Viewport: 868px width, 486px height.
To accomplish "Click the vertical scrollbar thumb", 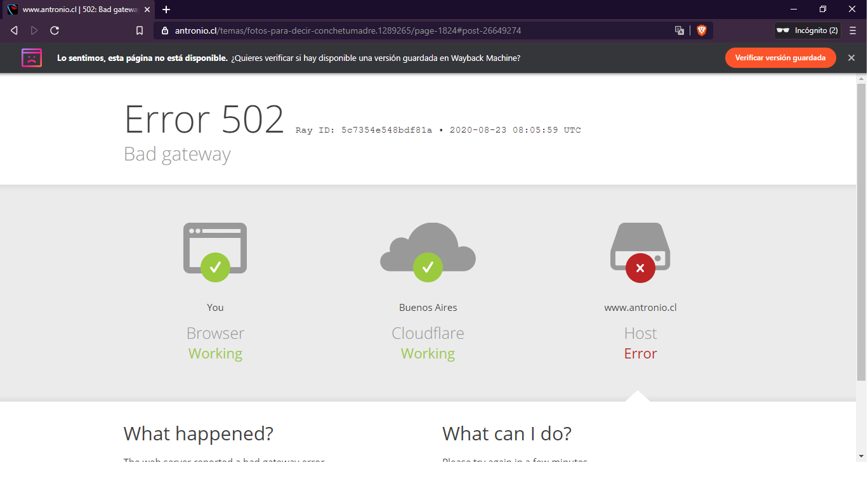I will click(862, 232).
